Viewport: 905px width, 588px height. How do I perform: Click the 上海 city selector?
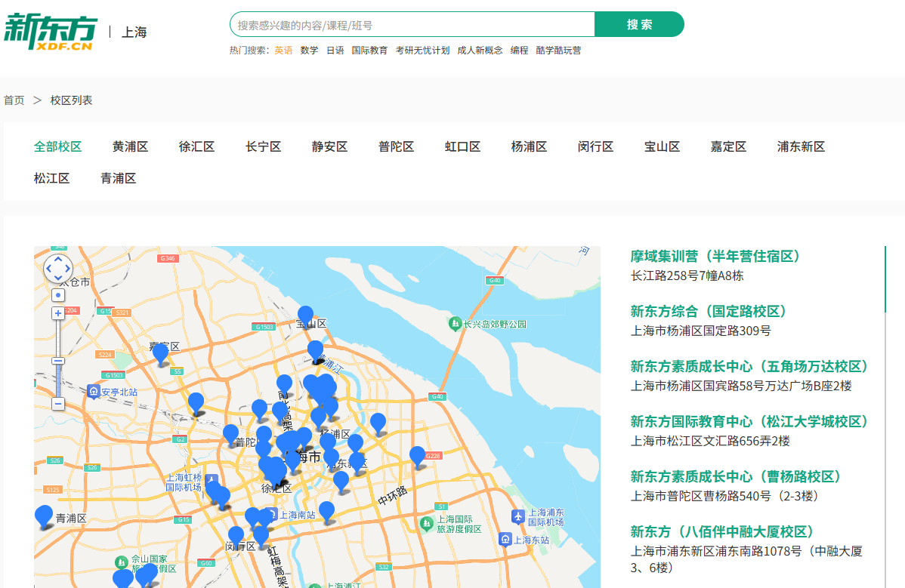coord(134,32)
